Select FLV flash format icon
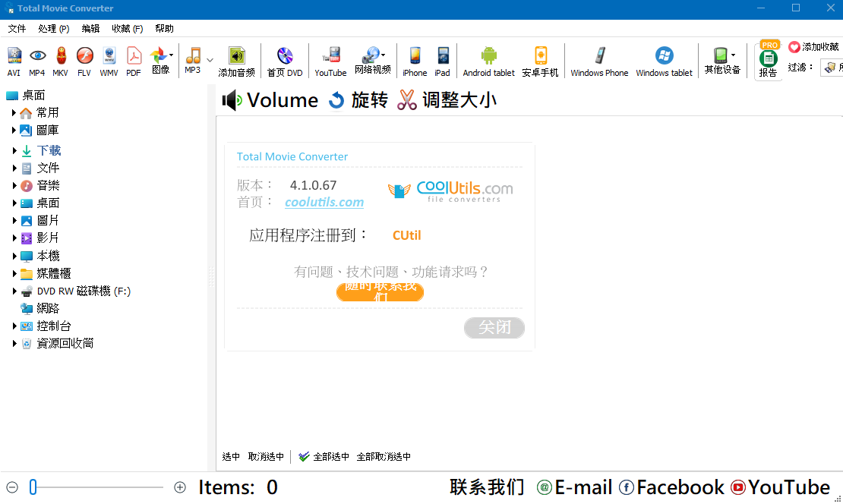Viewport: 843px width, 504px height. pyautogui.click(x=84, y=61)
